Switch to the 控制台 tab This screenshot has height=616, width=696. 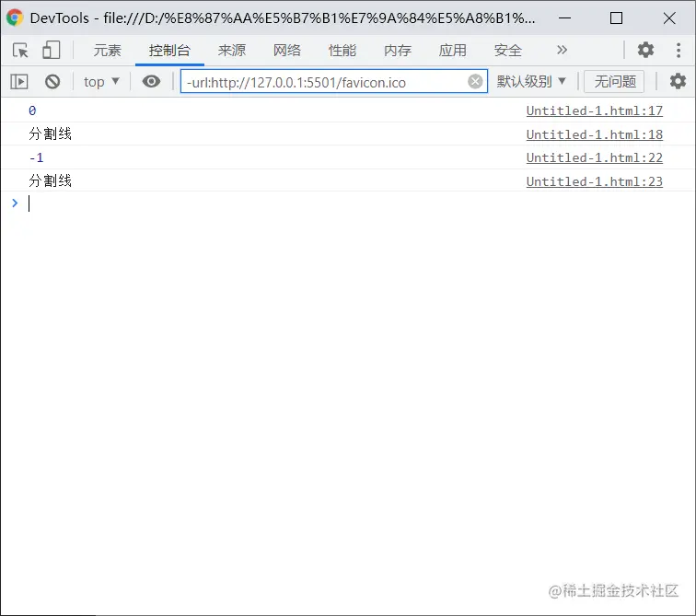(169, 50)
